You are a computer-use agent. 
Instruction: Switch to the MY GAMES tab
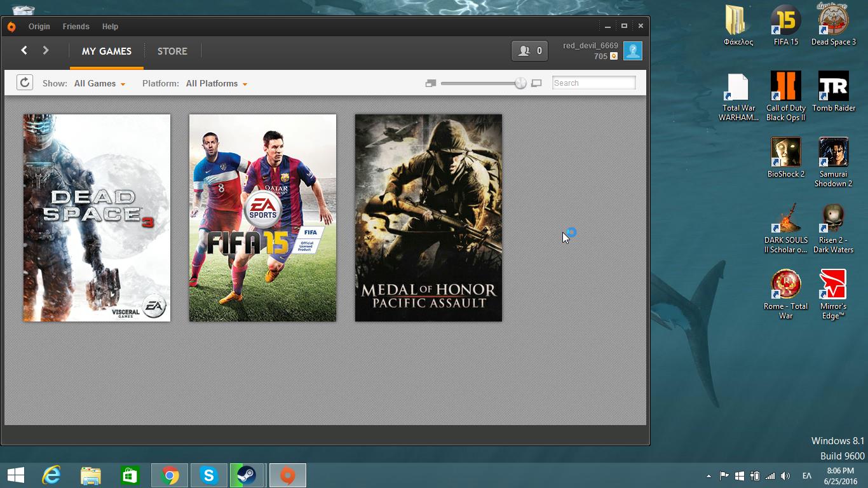(x=107, y=51)
